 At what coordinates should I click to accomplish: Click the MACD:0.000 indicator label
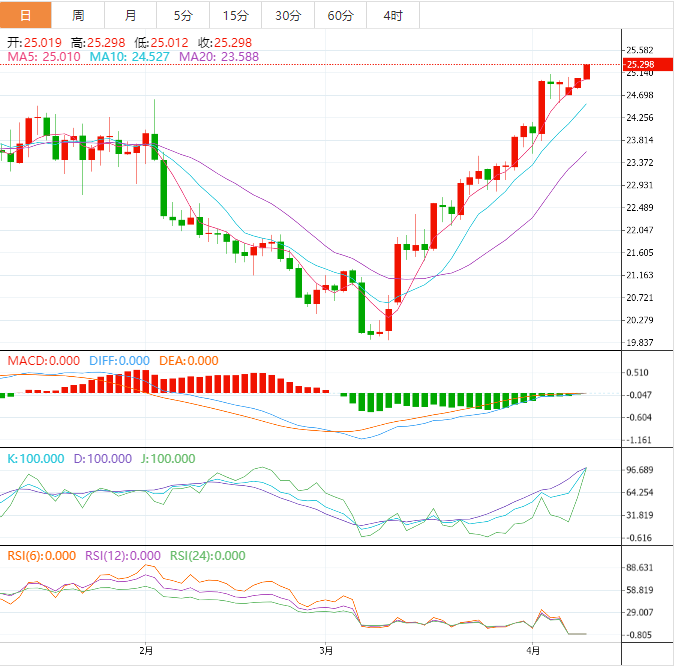click(44, 360)
